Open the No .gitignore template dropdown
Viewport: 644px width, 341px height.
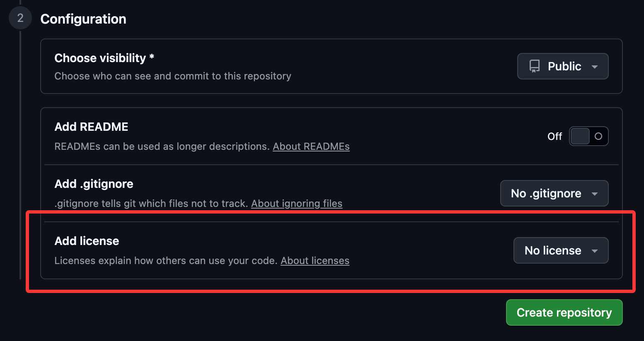pyautogui.click(x=554, y=193)
